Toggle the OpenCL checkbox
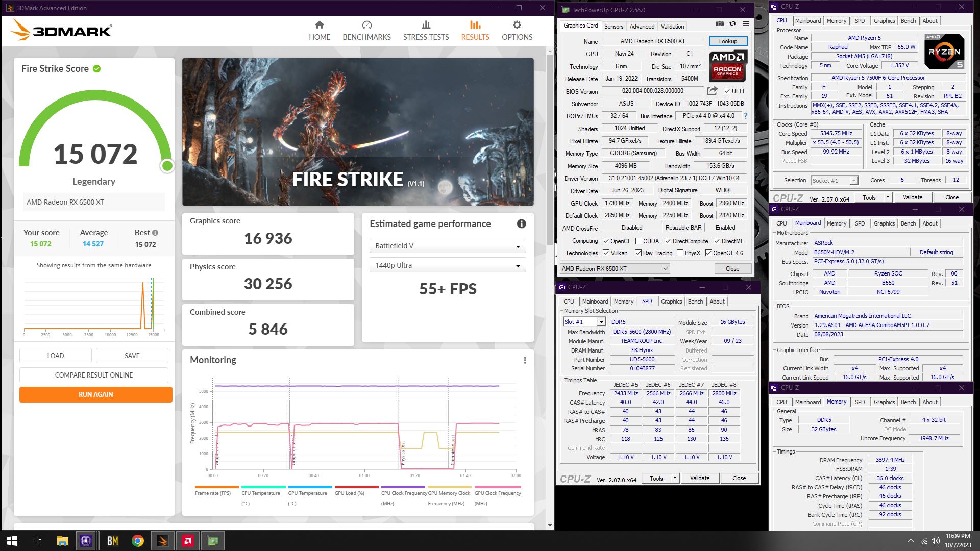The image size is (980, 551). (x=606, y=241)
